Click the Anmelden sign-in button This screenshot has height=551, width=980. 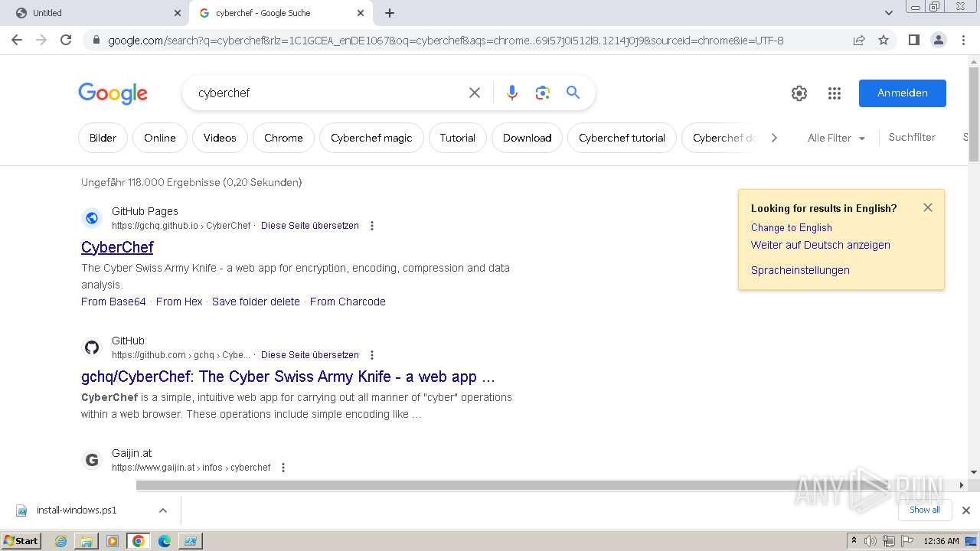pos(903,93)
